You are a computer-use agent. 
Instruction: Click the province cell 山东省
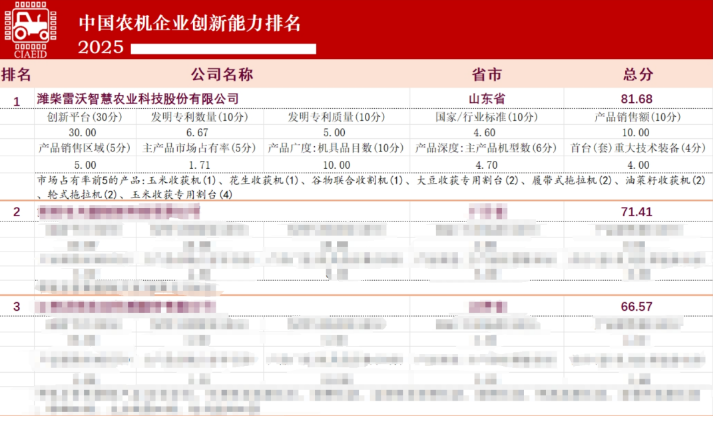[x=487, y=99]
